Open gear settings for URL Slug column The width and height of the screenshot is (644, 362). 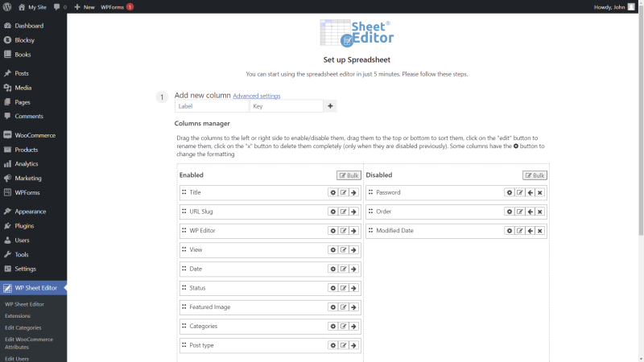[333, 212]
